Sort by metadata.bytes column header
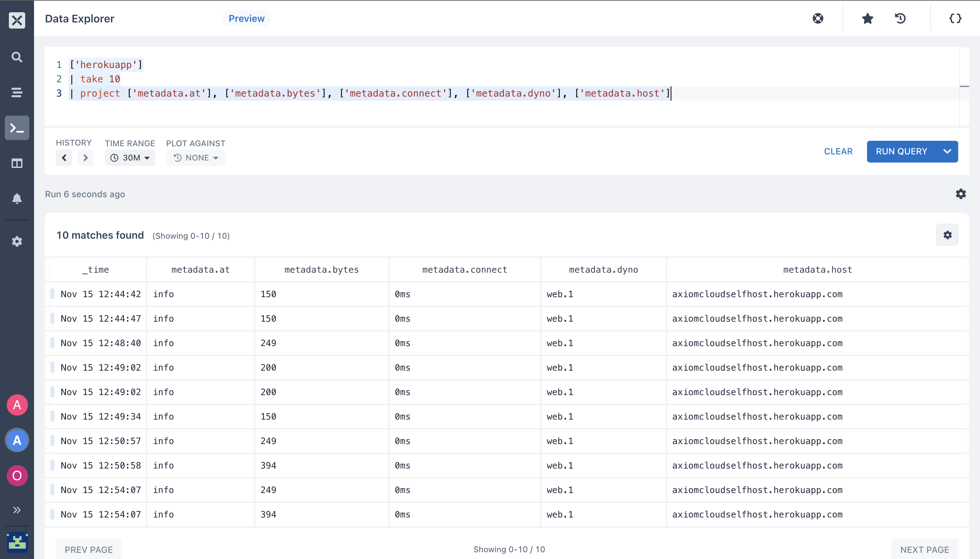This screenshot has width=980, height=559. [x=322, y=270]
